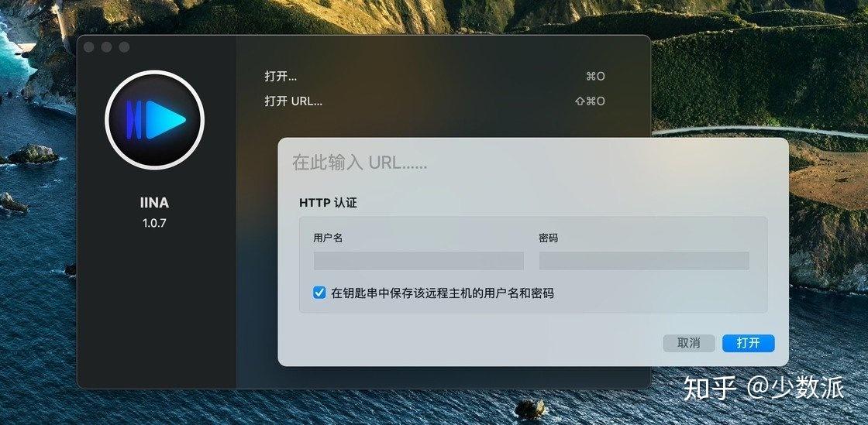The width and height of the screenshot is (868, 425).
Task: Click the ⇧⌘O shortcut hint
Action: click(590, 101)
